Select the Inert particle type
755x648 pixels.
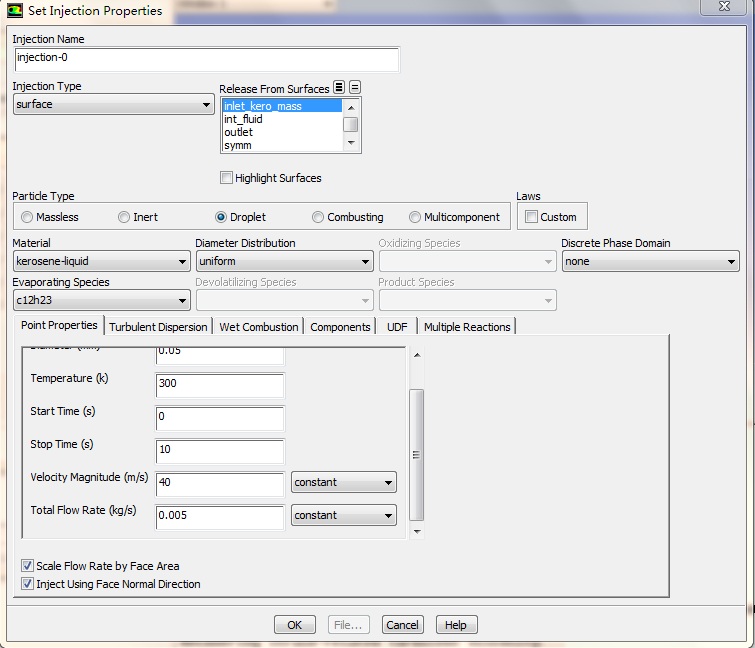click(124, 217)
